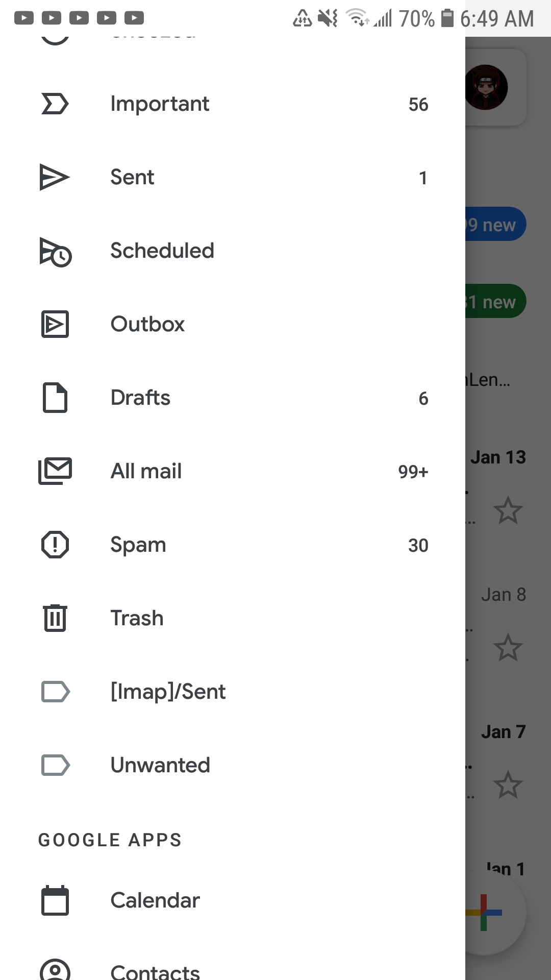Open the Outbox folder
This screenshot has height=980, width=551.
pos(233,325)
